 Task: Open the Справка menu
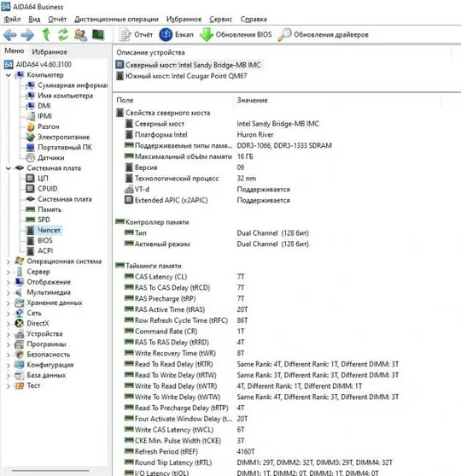(x=254, y=19)
